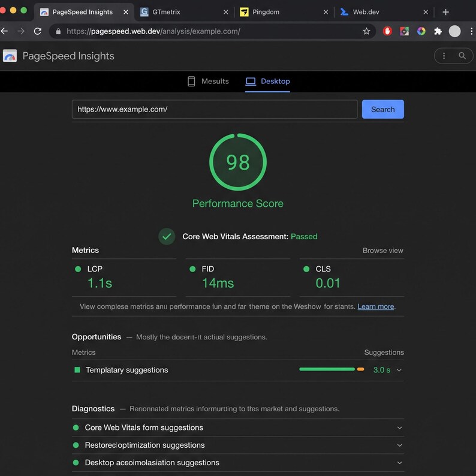The image size is (476, 476).
Task: Expand Desktop acsoimolasiation suggestions row
Action: [x=238, y=463]
